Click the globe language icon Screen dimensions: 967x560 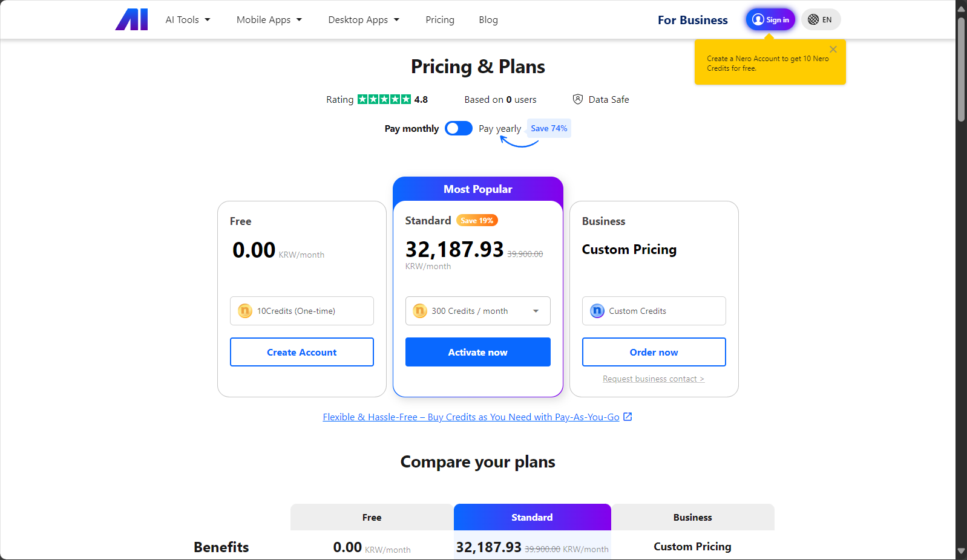point(813,19)
